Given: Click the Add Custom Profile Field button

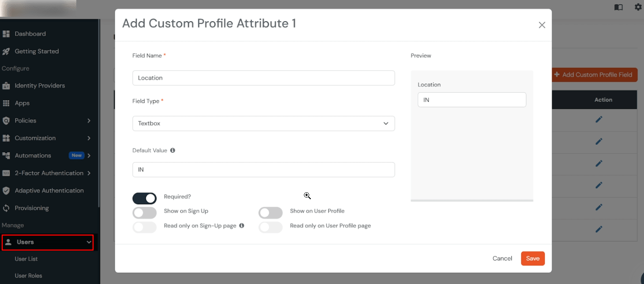Looking at the screenshot, I should 595,75.
